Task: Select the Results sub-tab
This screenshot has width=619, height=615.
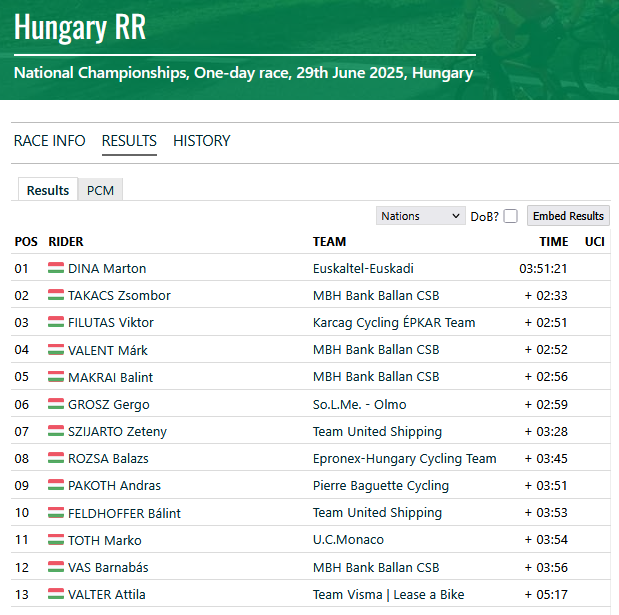Action: [x=48, y=190]
